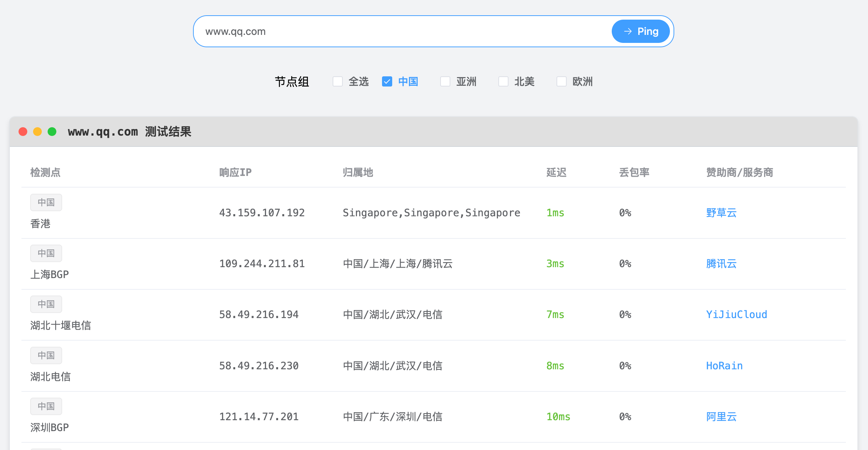The width and height of the screenshot is (868, 450).
Task: Select IP address 58.49.216.194
Action: point(259,314)
